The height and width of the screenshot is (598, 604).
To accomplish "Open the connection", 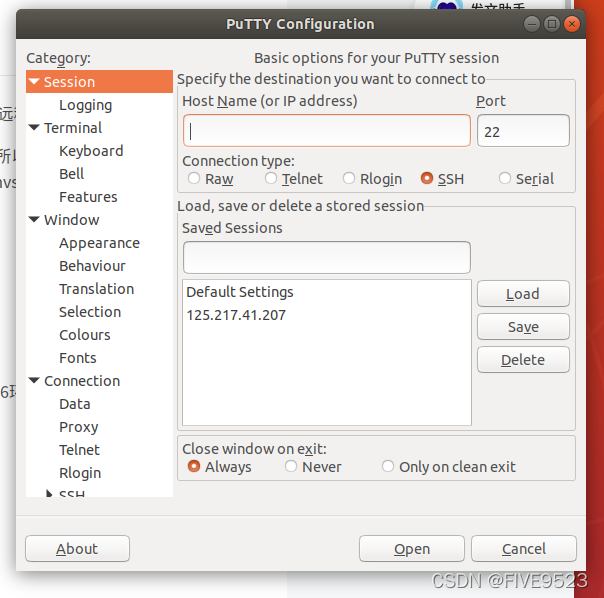I will pos(412,548).
